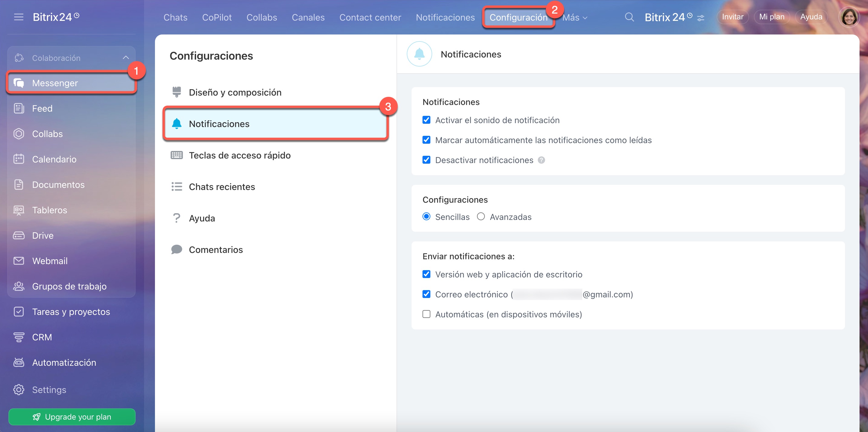Click the keyboard icon for Teclas de acceso rápido

pyautogui.click(x=176, y=155)
